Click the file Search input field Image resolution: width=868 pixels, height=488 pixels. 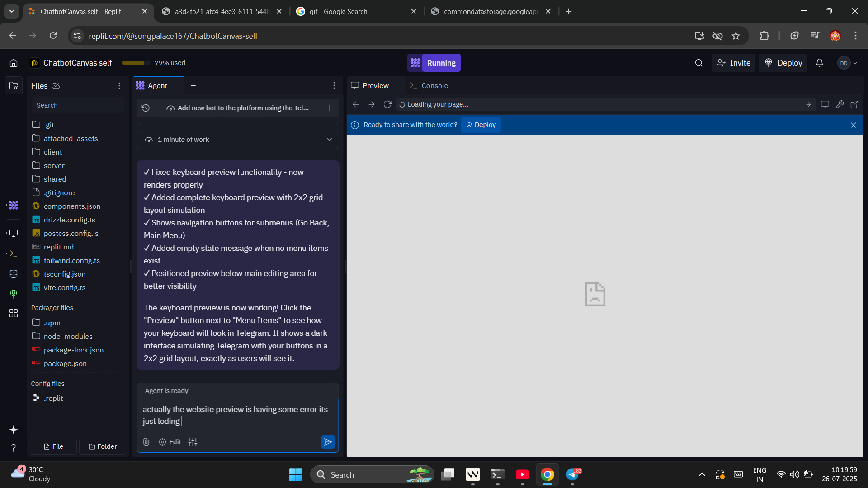(77, 105)
